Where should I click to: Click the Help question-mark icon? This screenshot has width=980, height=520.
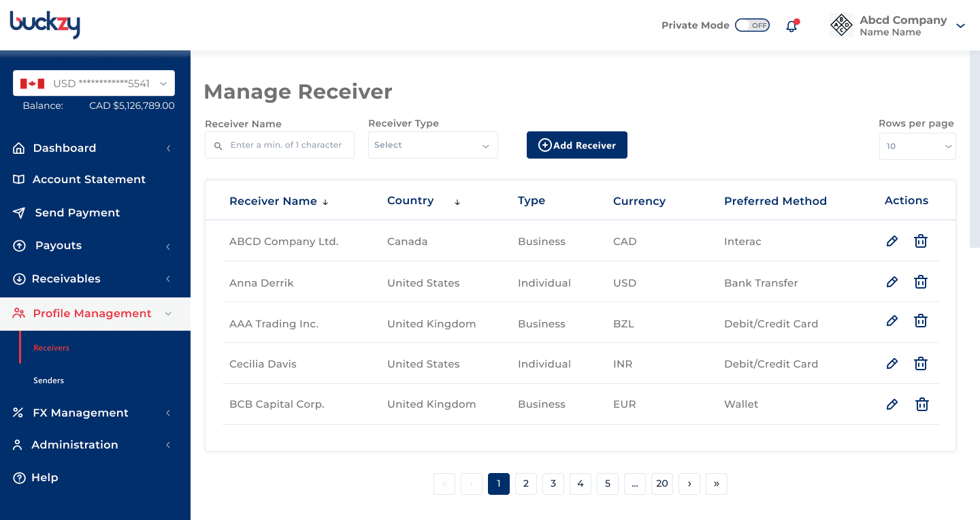click(x=19, y=478)
